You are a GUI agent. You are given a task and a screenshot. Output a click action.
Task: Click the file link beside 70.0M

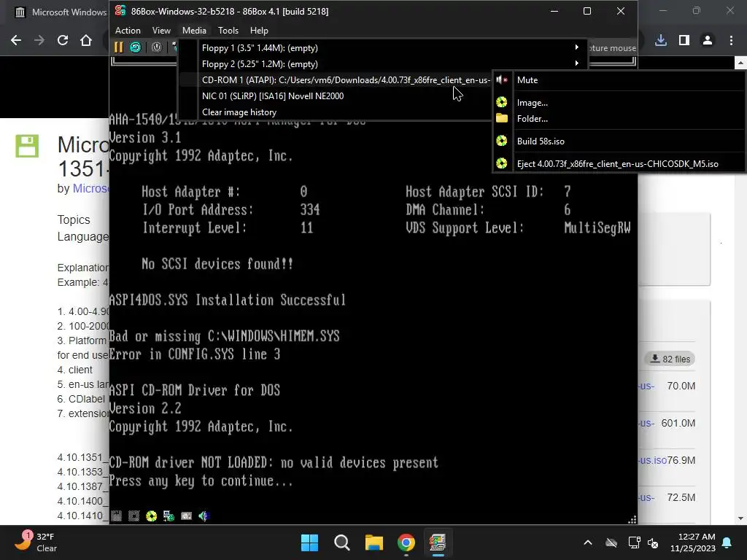click(x=646, y=386)
